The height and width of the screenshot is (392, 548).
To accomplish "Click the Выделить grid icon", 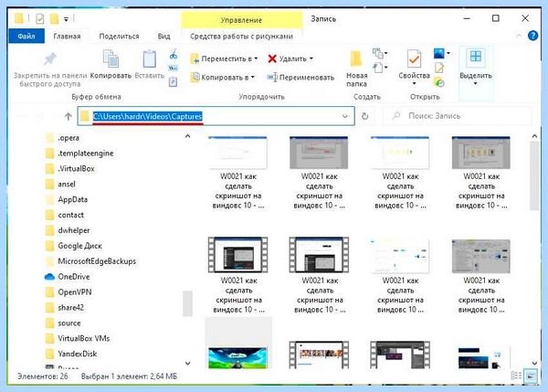I will point(475,57).
